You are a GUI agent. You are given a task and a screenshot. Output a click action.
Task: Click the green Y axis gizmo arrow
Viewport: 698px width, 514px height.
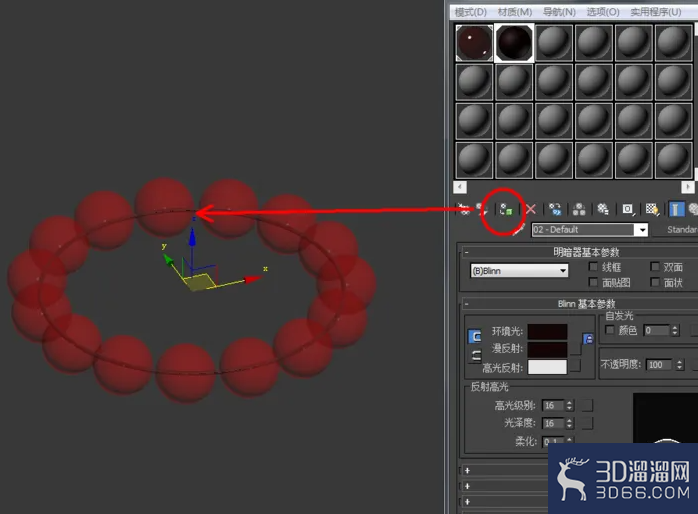coord(169,259)
